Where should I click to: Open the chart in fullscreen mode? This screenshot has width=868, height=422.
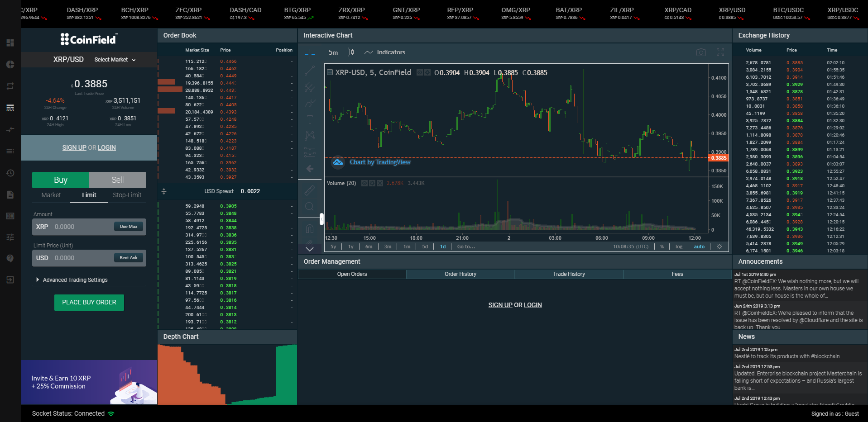[x=720, y=52]
